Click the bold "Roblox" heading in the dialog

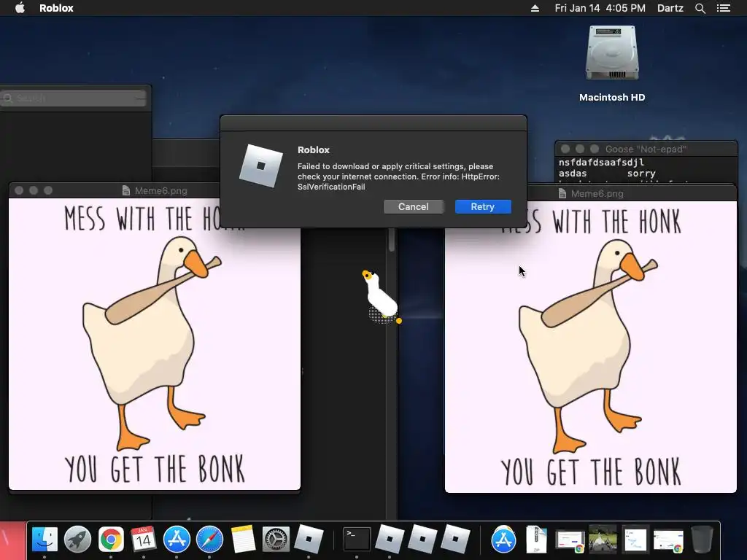314,149
